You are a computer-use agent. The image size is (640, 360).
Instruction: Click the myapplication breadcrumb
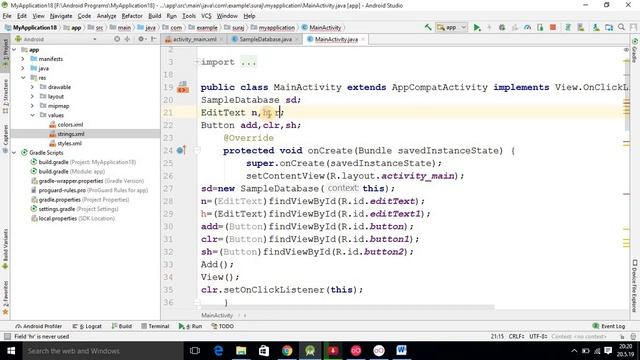click(273, 27)
